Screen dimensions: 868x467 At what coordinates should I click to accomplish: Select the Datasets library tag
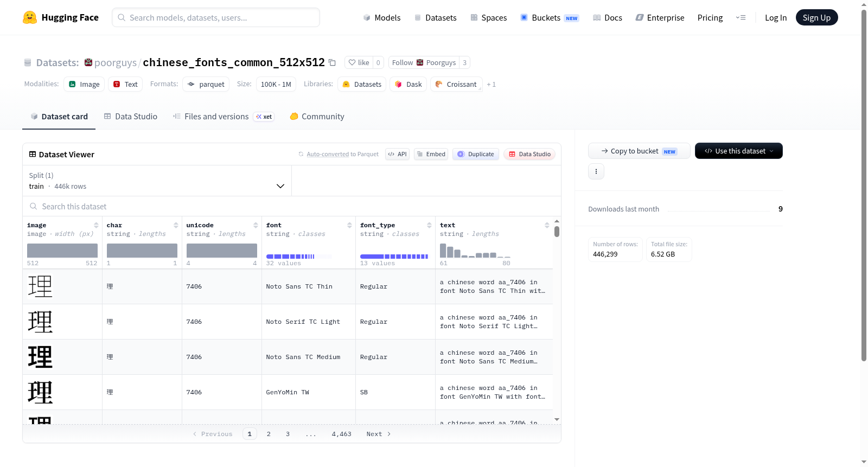362,84
